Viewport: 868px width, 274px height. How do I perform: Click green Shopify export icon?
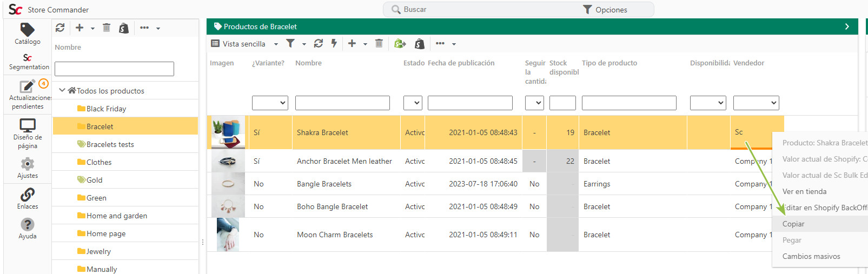pyautogui.click(x=400, y=43)
